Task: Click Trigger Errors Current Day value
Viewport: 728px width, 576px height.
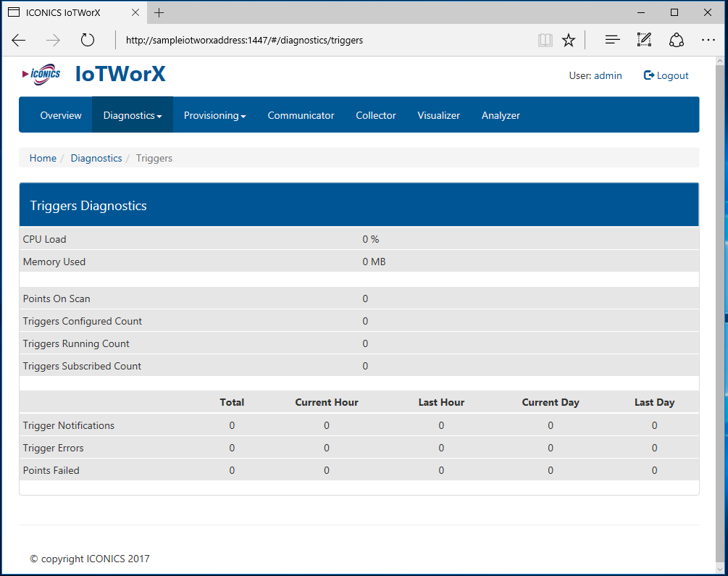Action: tap(551, 448)
